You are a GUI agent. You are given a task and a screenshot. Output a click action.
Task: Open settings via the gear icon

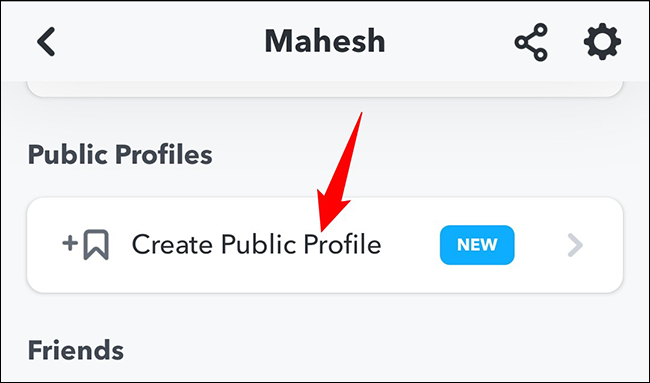[x=602, y=41]
